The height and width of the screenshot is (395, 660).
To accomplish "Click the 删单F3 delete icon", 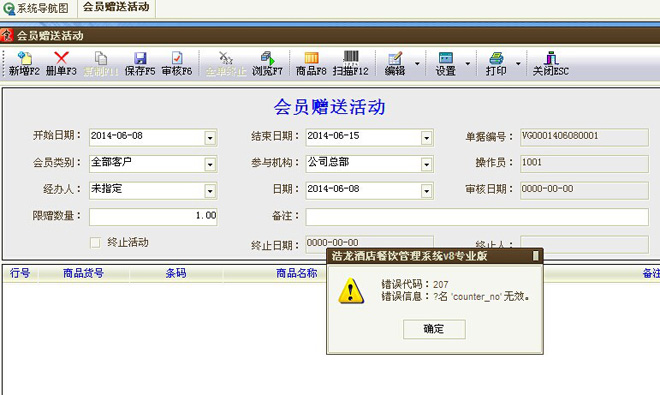I will pyautogui.click(x=61, y=58).
